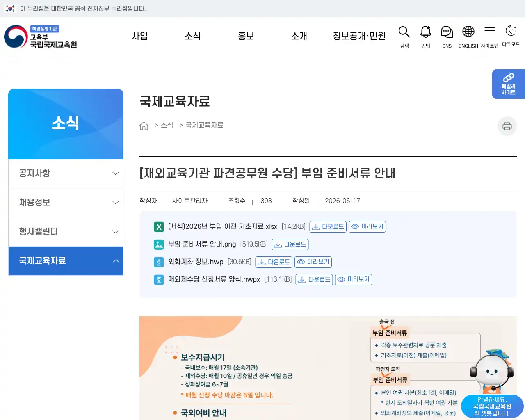Open the 소식 top menu

[x=193, y=36]
